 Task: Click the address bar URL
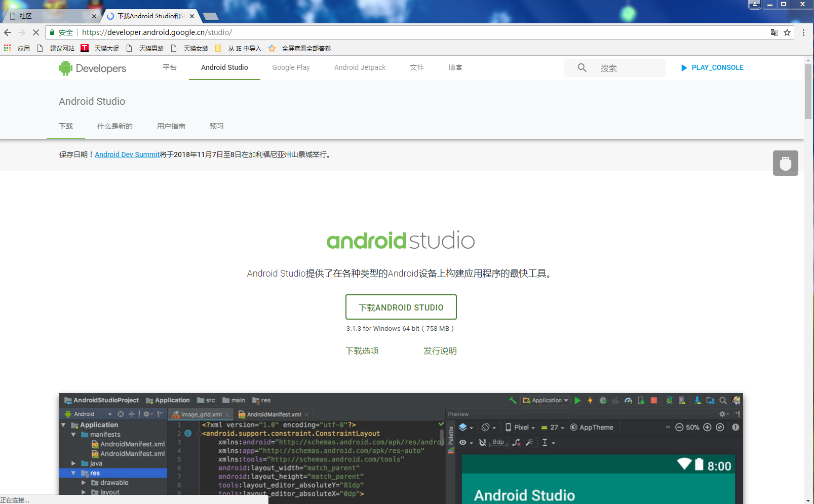tap(157, 32)
